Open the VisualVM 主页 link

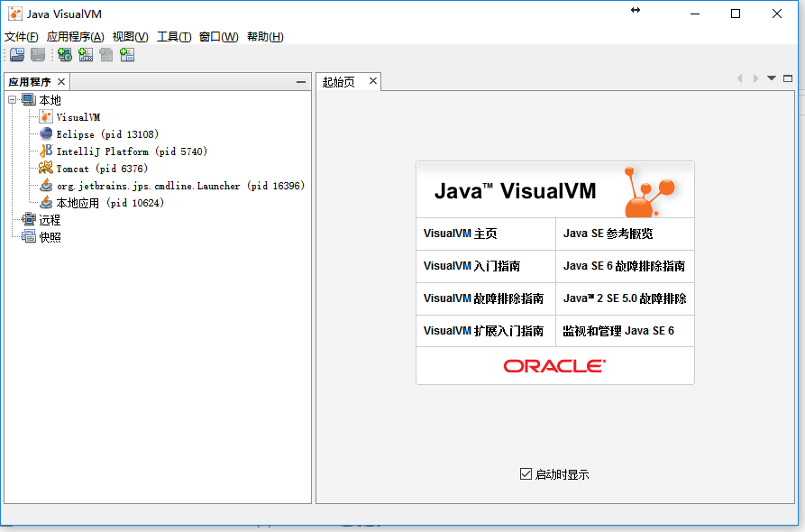pos(459,234)
